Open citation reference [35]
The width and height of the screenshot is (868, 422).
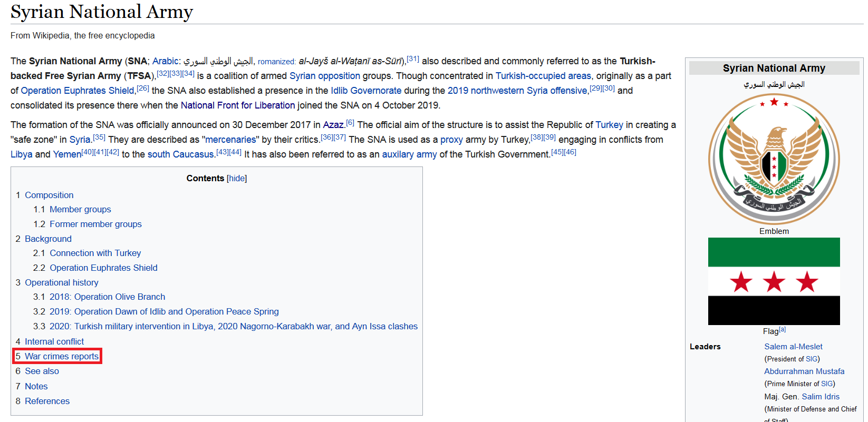click(99, 137)
